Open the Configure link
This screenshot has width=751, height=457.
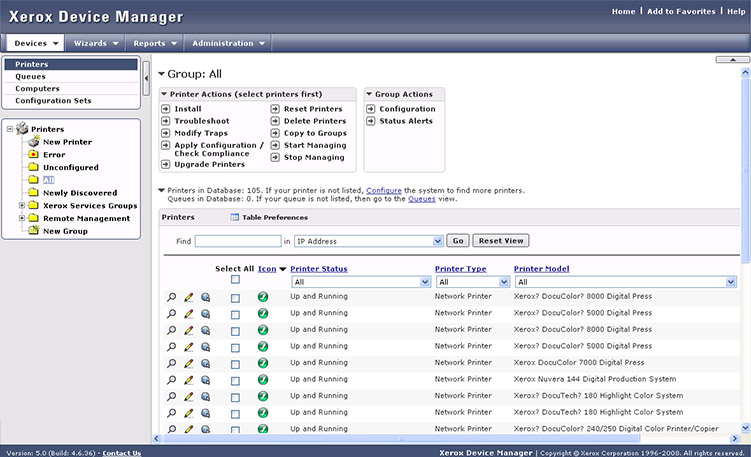(x=384, y=190)
